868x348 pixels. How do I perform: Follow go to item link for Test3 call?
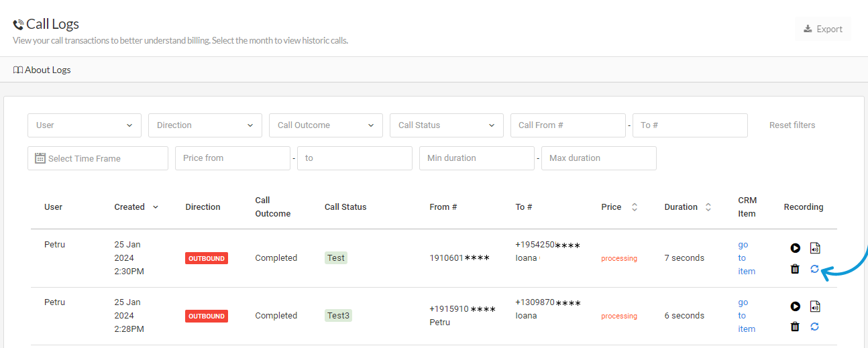tap(746, 316)
